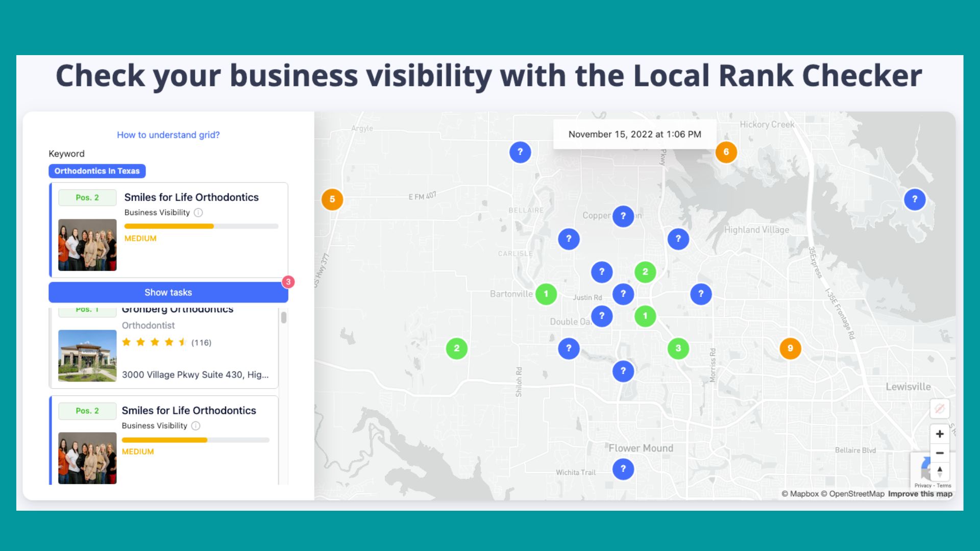Click the top card's business visibility progress bar
980x551 pixels.
tap(201, 226)
